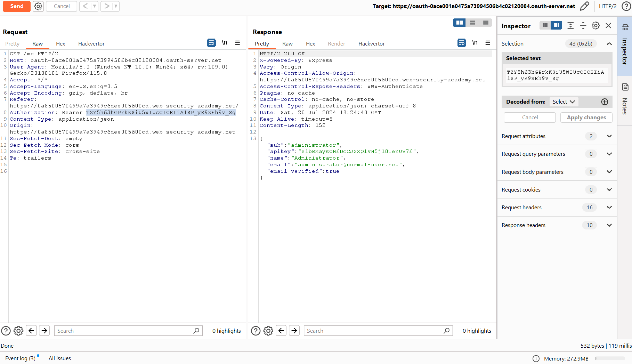Switch Request view to Hex tab
The image size is (632, 364).
click(60, 44)
